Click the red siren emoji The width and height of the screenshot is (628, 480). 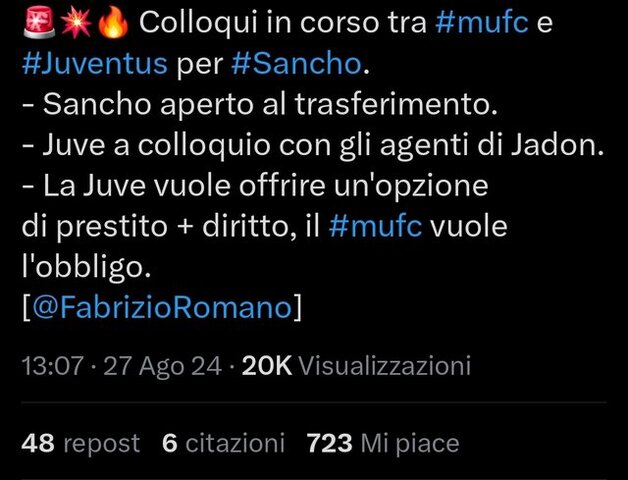[39, 22]
